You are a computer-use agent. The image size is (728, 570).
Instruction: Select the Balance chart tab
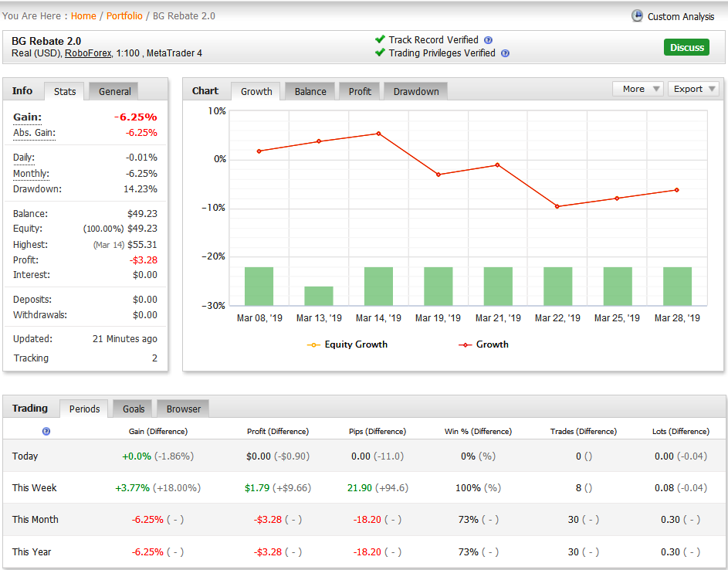point(310,91)
